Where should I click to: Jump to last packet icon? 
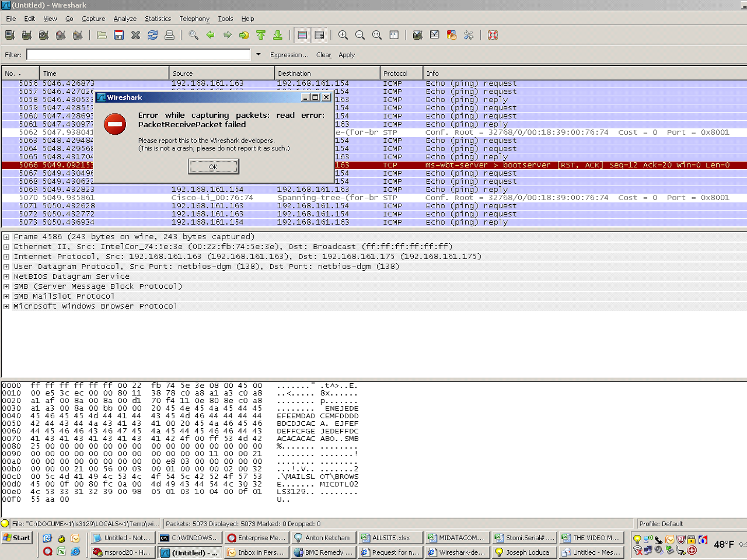(x=278, y=35)
